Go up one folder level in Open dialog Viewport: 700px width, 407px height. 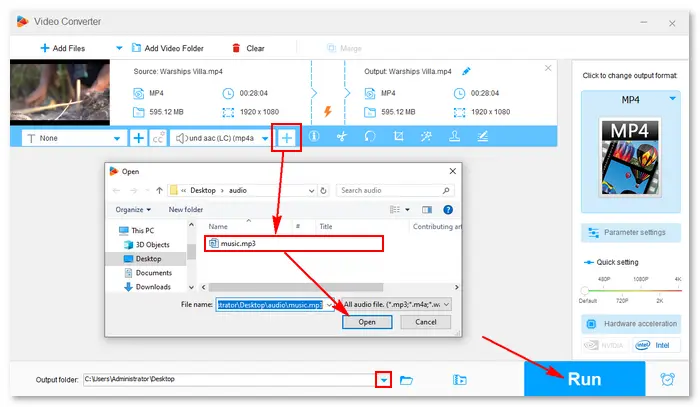pos(159,191)
